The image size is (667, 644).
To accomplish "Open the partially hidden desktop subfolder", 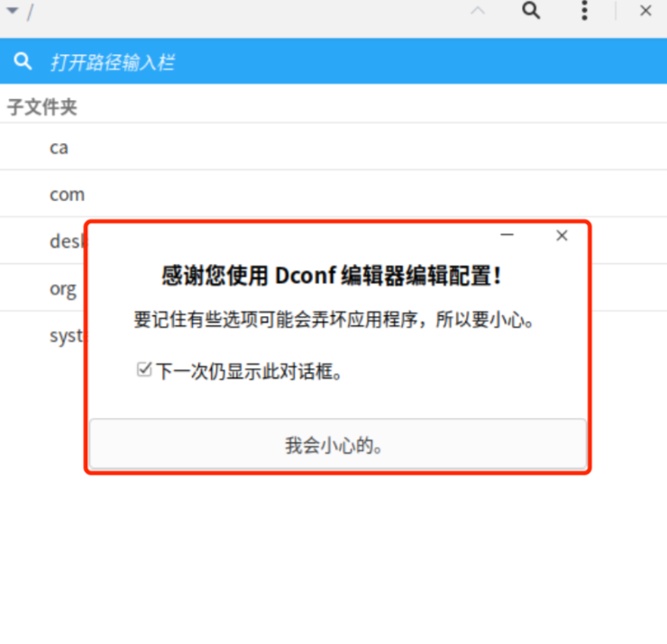I will click(x=42, y=241).
